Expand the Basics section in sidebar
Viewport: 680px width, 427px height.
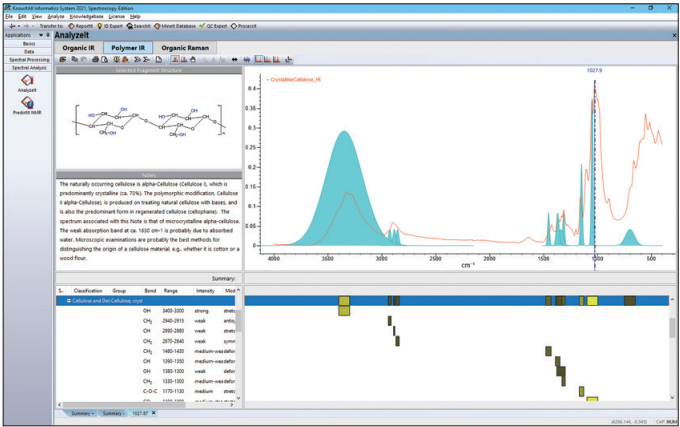[x=26, y=45]
